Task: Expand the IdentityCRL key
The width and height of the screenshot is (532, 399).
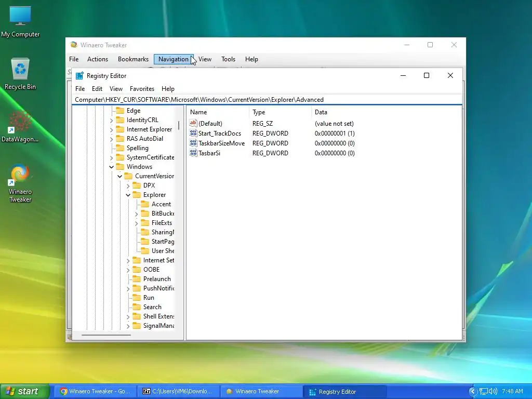Action: [111, 120]
